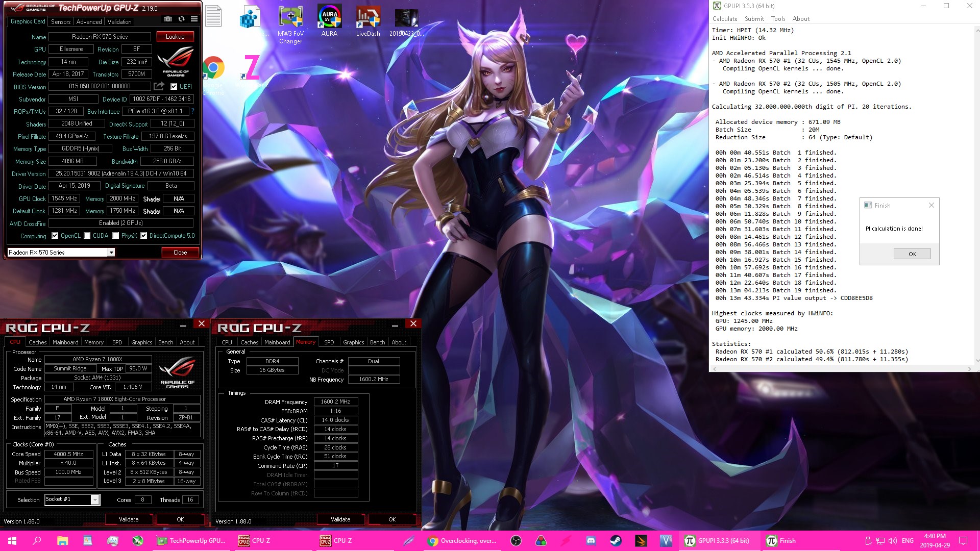Open Submit menu in GPUPI
This screenshot has width=980, height=551.
(x=754, y=19)
